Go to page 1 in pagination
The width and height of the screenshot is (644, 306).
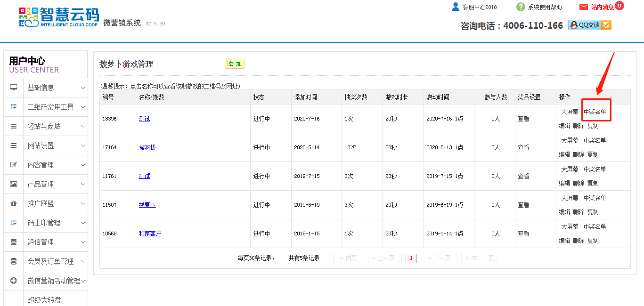[x=411, y=258]
